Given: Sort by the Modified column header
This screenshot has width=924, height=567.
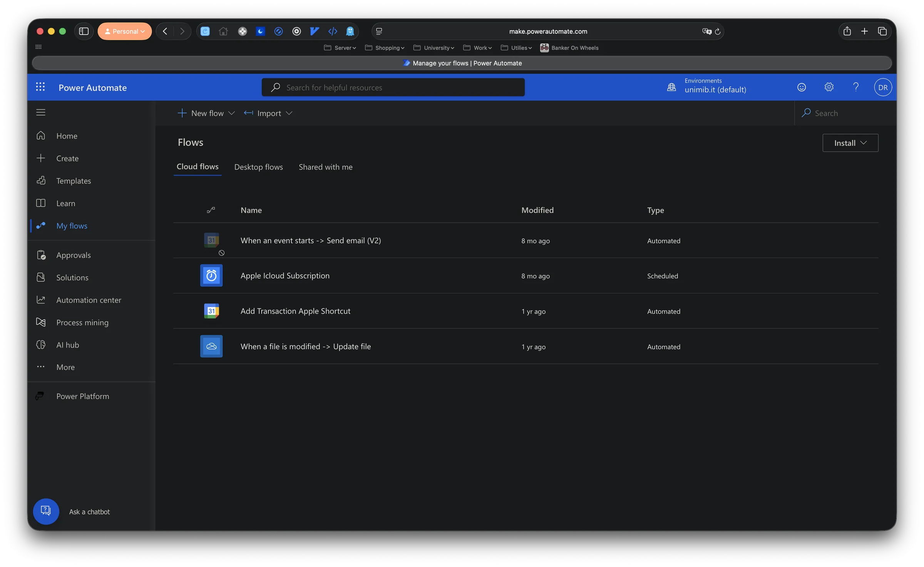Looking at the screenshot, I should [537, 210].
